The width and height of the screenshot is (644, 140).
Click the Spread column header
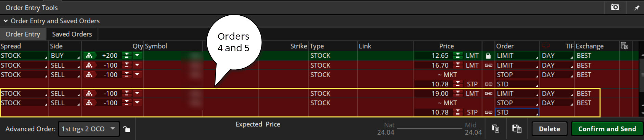click(11, 46)
